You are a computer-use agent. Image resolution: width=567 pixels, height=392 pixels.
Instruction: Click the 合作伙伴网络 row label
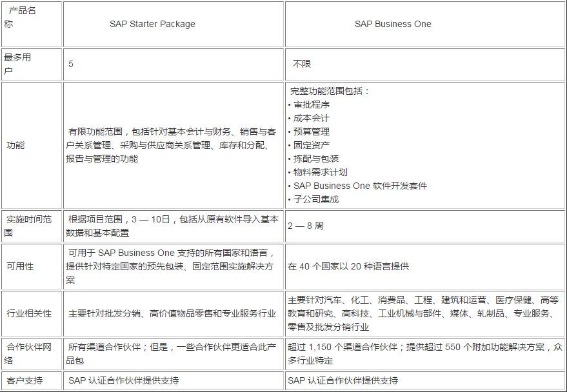(32, 354)
